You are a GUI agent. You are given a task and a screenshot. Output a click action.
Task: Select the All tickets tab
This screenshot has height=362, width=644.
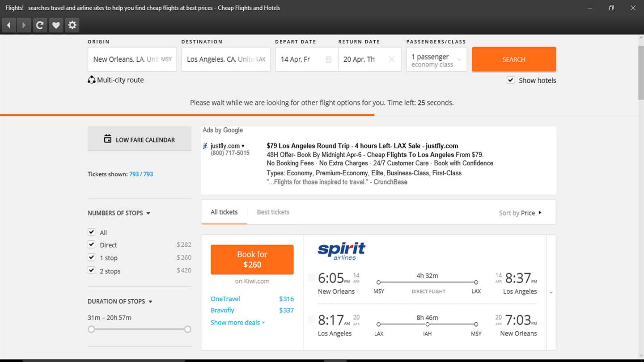click(224, 212)
